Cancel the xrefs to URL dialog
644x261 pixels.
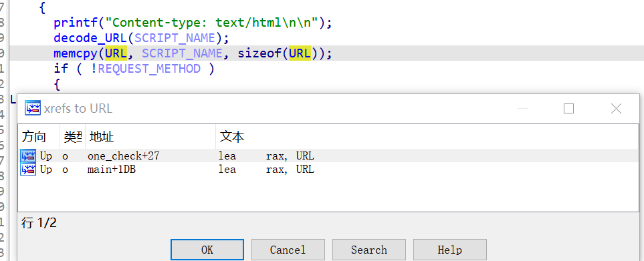288,250
